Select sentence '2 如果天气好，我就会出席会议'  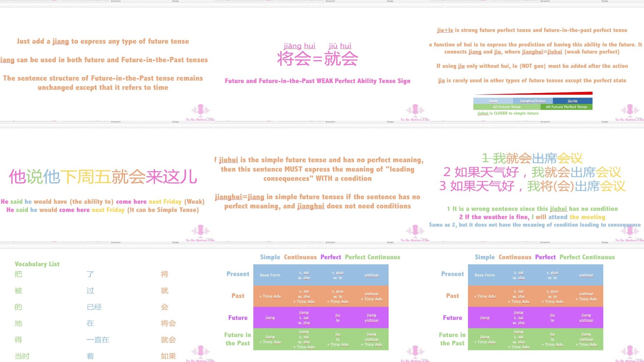click(532, 172)
